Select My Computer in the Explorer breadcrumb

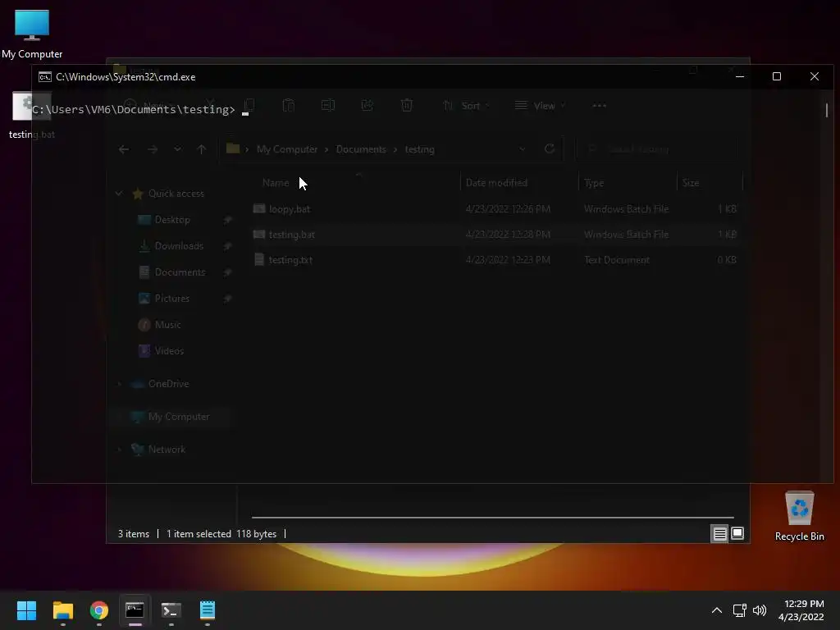pos(287,149)
